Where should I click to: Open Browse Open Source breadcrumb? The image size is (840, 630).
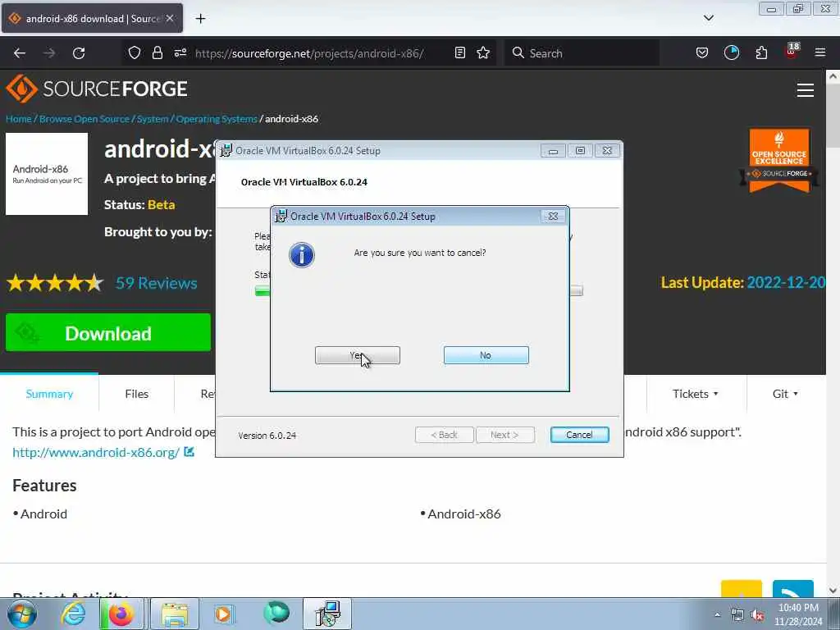pyautogui.click(x=84, y=119)
